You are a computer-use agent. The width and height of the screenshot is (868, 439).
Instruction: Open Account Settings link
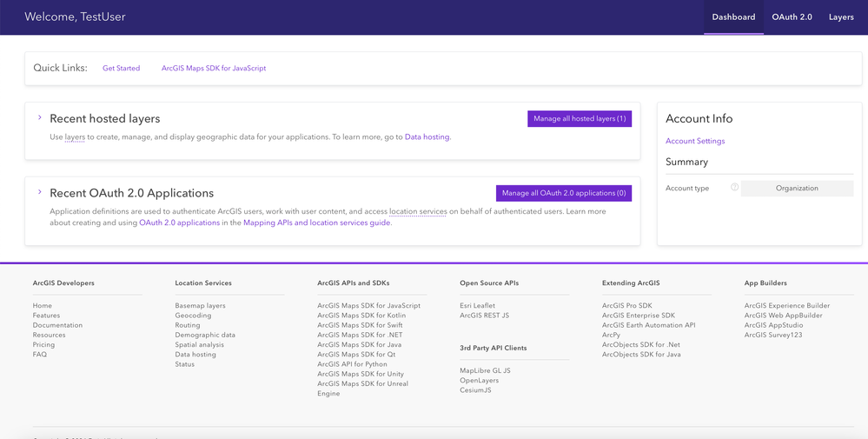click(695, 141)
